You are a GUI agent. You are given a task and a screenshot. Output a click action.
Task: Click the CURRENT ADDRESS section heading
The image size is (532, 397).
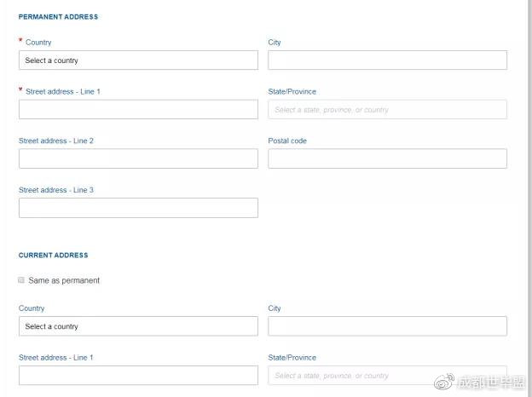click(53, 256)
